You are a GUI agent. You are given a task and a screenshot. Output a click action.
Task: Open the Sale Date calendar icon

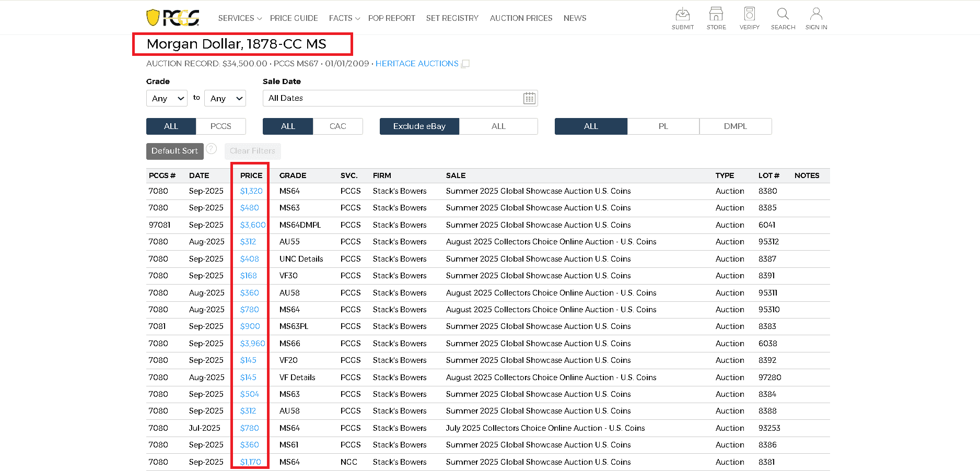(529, 98)
